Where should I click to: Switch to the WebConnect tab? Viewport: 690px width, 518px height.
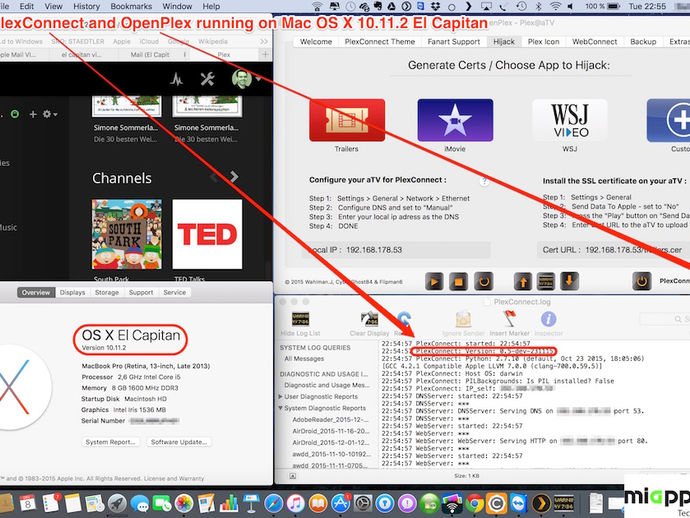click(594, 42)
